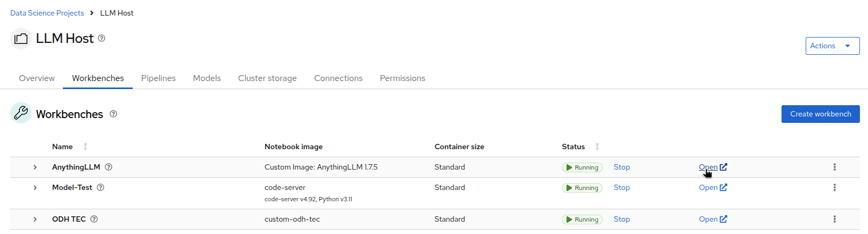Click help icon next to AnythingLLM name

[108, 167]
